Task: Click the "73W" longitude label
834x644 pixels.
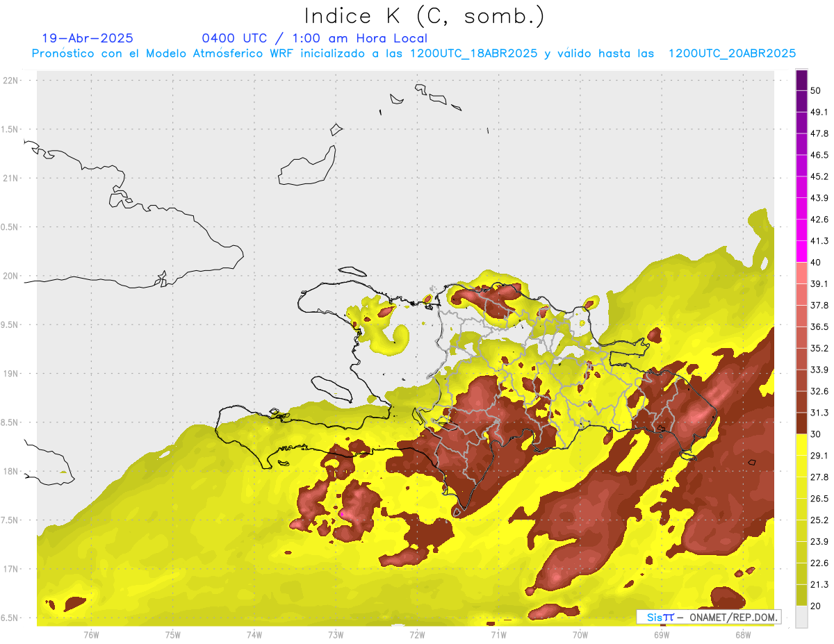Action: (336, 635)
